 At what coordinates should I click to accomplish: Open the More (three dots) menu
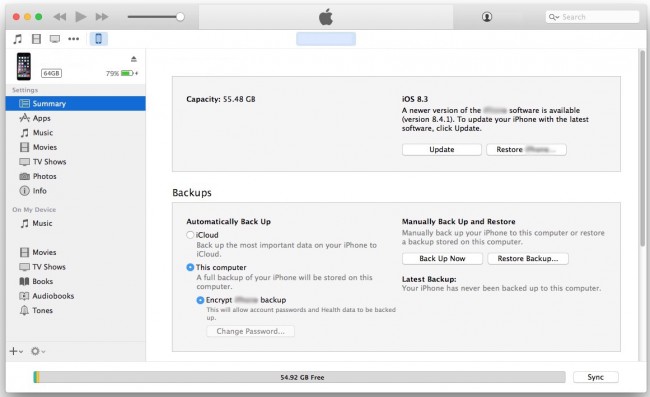pyautogui.click(x=74, y=39)
